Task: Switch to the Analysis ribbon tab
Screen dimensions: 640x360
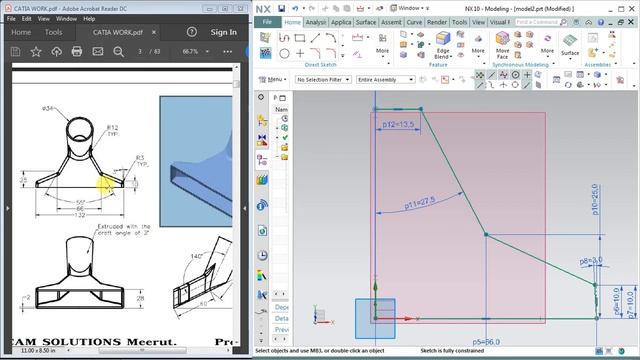Action: tap(316, 22)
